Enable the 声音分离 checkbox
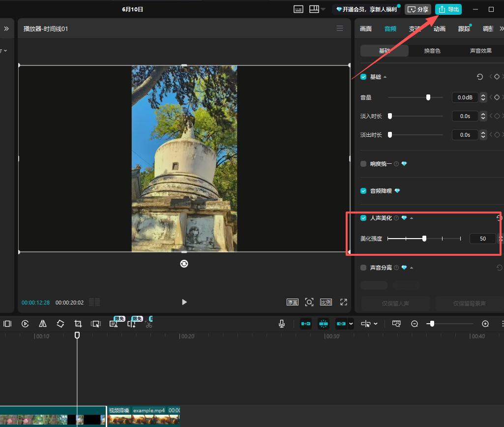Viewport: 504px width, 427px height. pyautogui.click(x=363, y=268)
